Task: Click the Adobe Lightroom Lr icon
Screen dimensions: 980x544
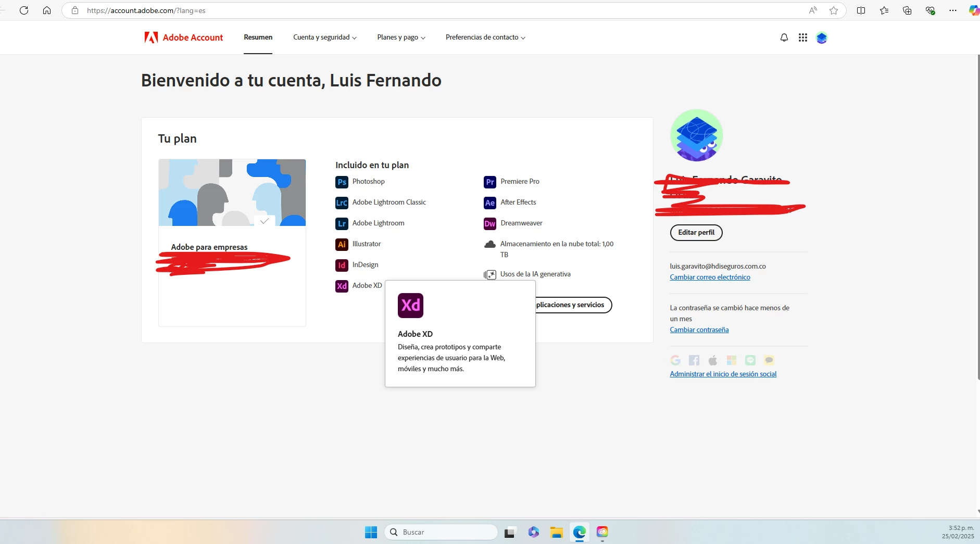Action: point(342,224)
